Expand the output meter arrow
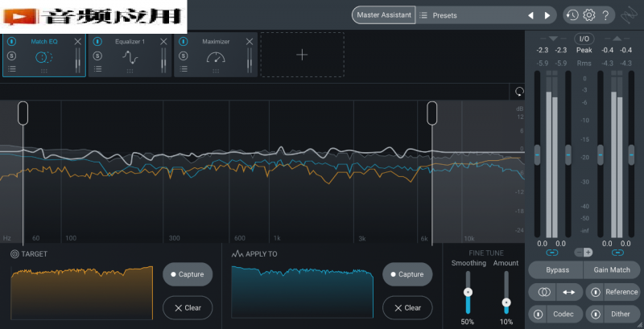The width and height of the screenshot is (644, 329). point(617,39)
